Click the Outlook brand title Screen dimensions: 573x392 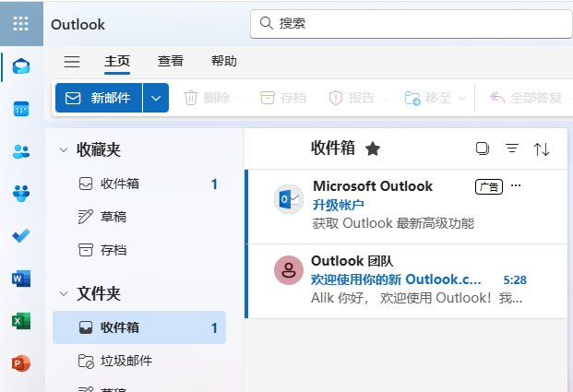pyautogui.click(x=78, y=25)
